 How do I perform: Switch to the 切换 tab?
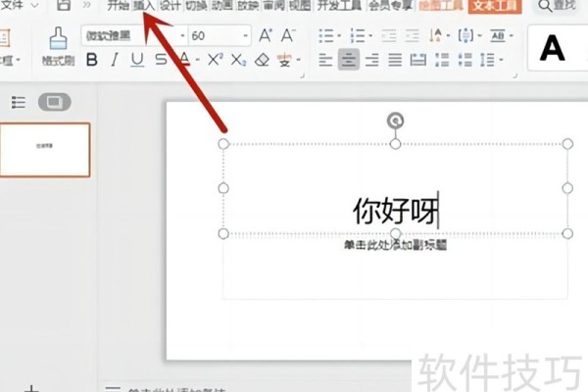pyautogui.click(x=196, y=5)
